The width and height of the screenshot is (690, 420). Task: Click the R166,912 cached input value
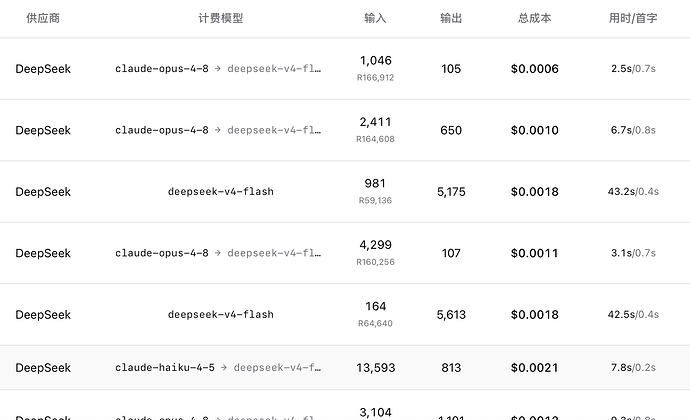point(375,77)
